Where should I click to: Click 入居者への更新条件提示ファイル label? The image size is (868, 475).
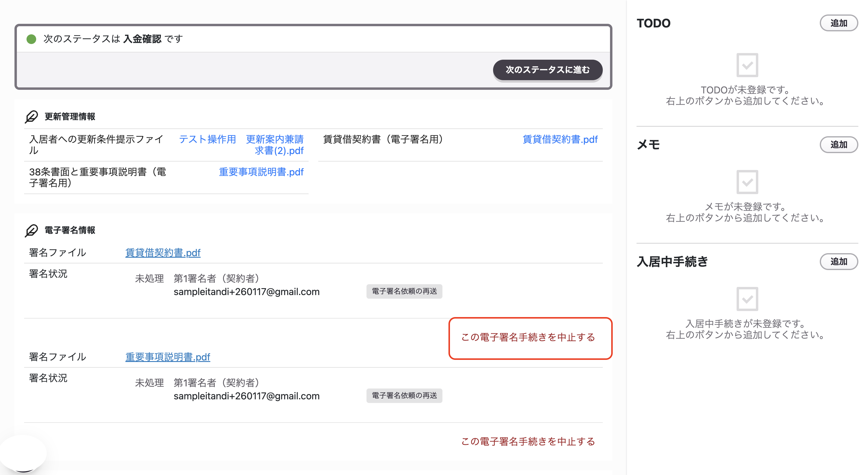(x=96, y=145)
